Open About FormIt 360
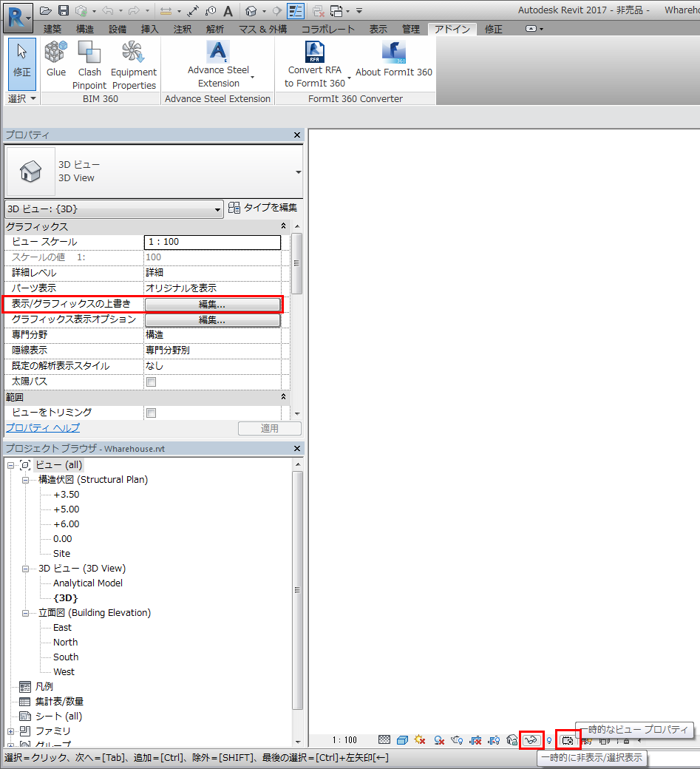The height and width of the screenshot is (769, 700). point(394,59)
